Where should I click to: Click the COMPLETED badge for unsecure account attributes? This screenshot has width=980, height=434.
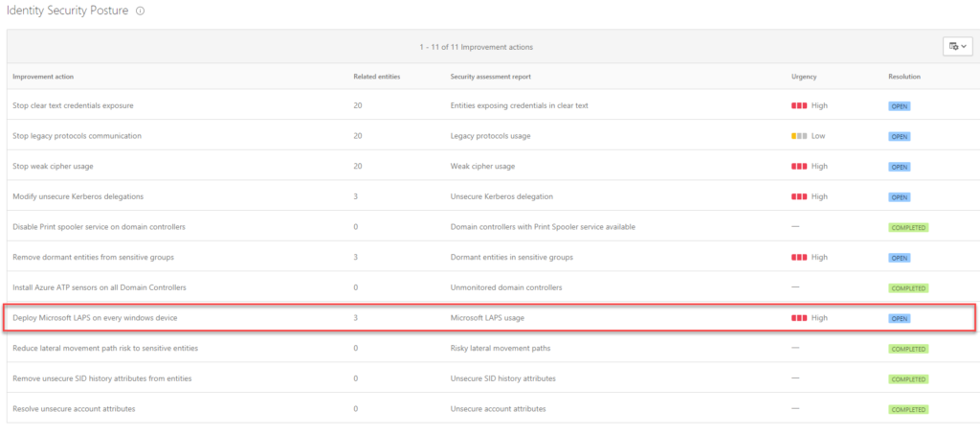[x=909, y=410]
